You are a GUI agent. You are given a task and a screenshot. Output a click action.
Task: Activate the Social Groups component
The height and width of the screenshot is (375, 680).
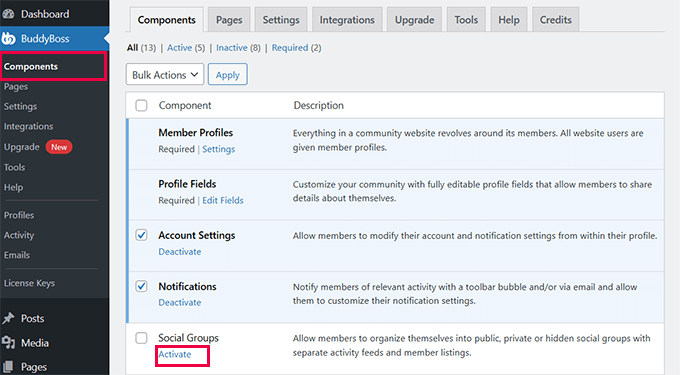pos(175,354)
